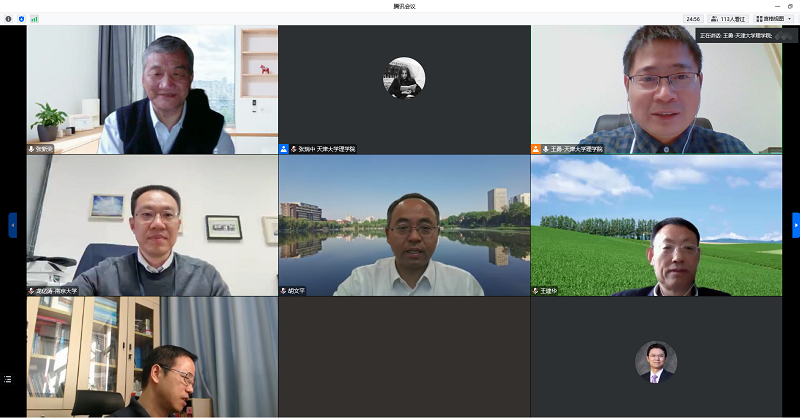800x418 pixels.
Task: Click the orange host badge for 王勇
Action: (x=536, y=149)
